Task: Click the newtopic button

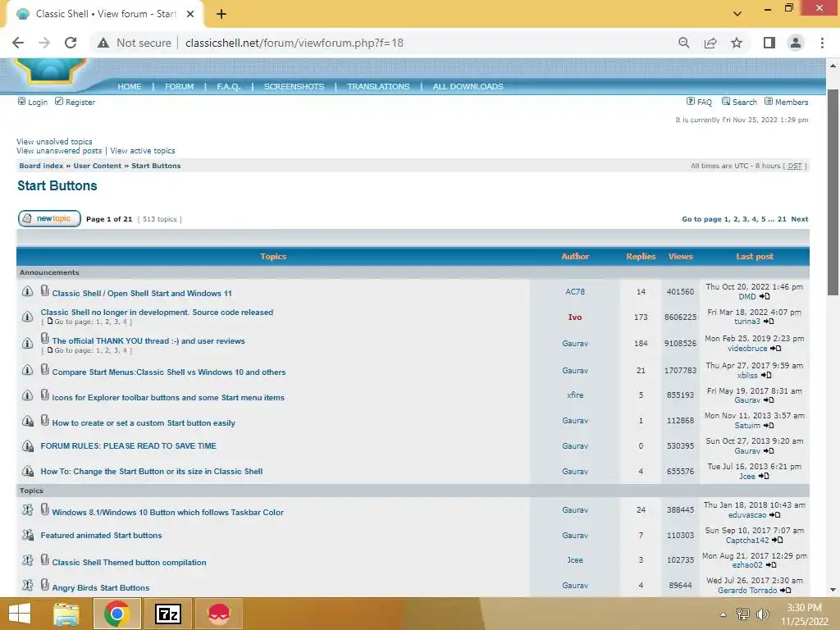Action: click(x=49, y=218)
